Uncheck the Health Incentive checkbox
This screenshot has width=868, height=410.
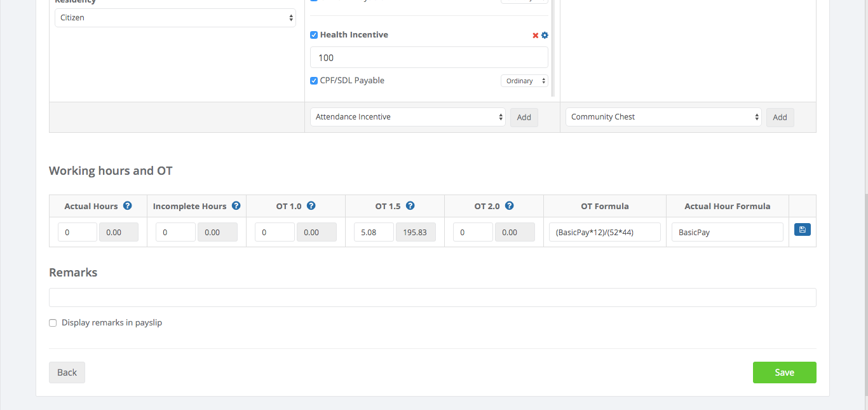(314, 35)
